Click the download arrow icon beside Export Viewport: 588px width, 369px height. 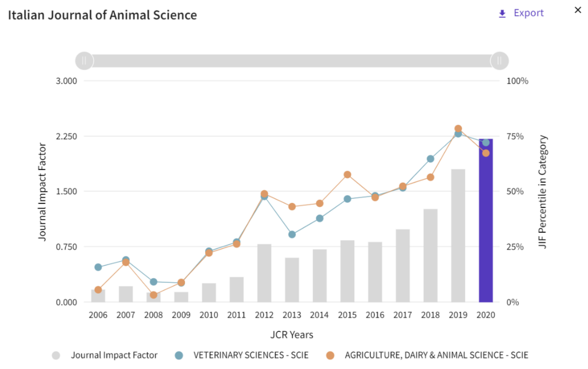pos(502,14)
